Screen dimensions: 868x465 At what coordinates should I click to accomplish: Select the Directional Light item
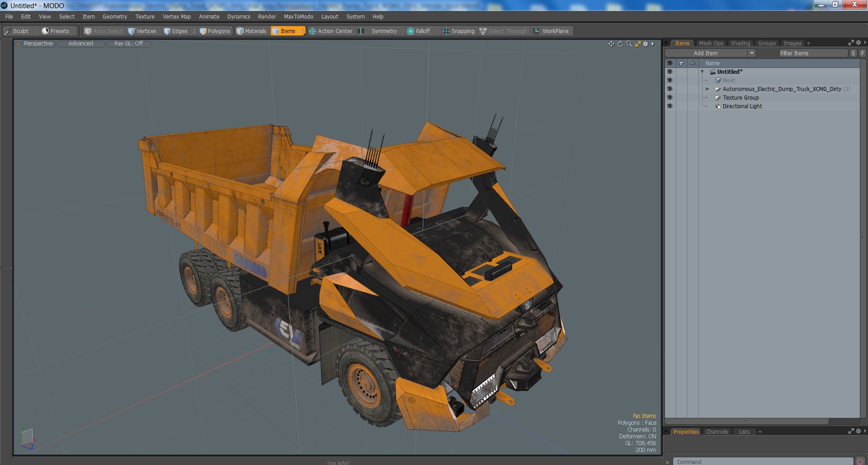tap(742, 106)
